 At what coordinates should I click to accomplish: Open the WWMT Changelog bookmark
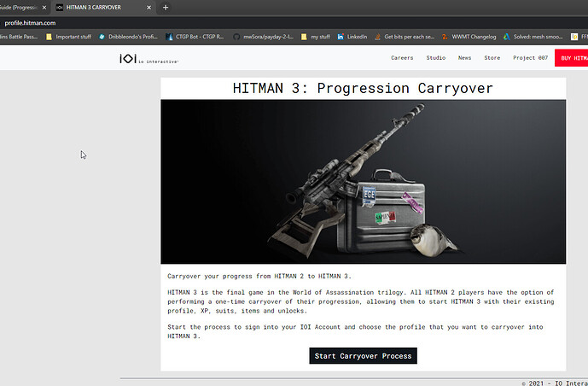coord(469,37)
